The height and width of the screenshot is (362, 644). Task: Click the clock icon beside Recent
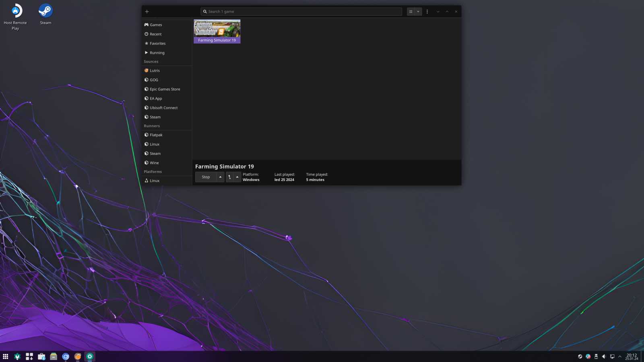tap(147, 34)
